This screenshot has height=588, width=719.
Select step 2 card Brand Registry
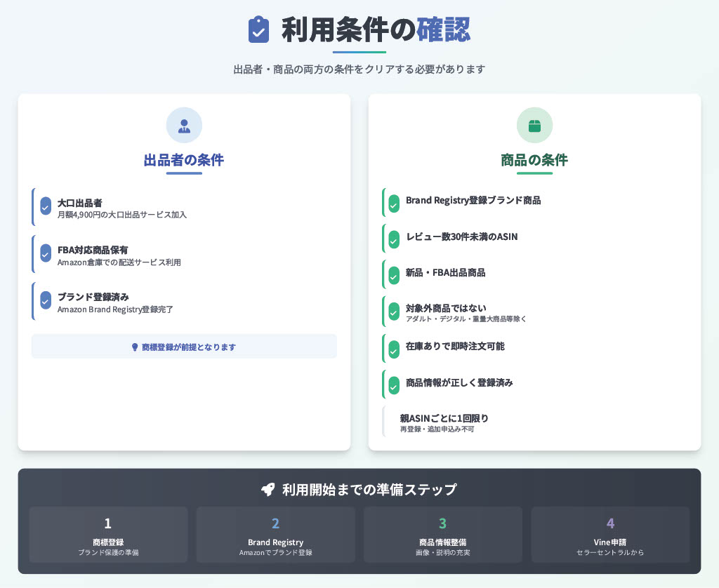pos(275,535)
